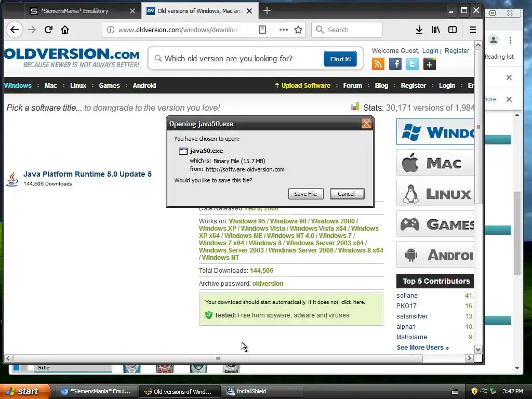Click the horizontal scroll-left arrow

pyautogui.click(x=8, y=358)
